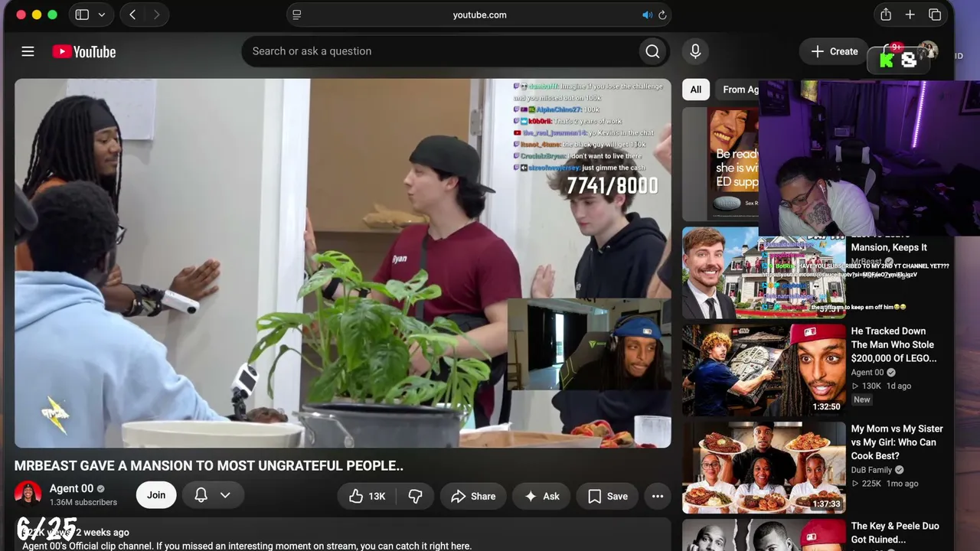Viewport: 980px width, 551px height.
Task: Open page settings icon in the address bar
Action: [297, 15]
